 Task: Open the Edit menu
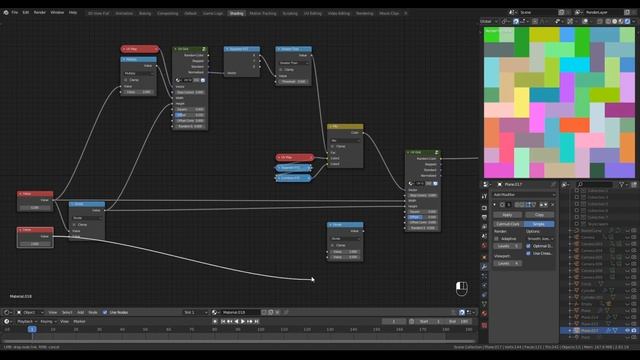(26, 13)
